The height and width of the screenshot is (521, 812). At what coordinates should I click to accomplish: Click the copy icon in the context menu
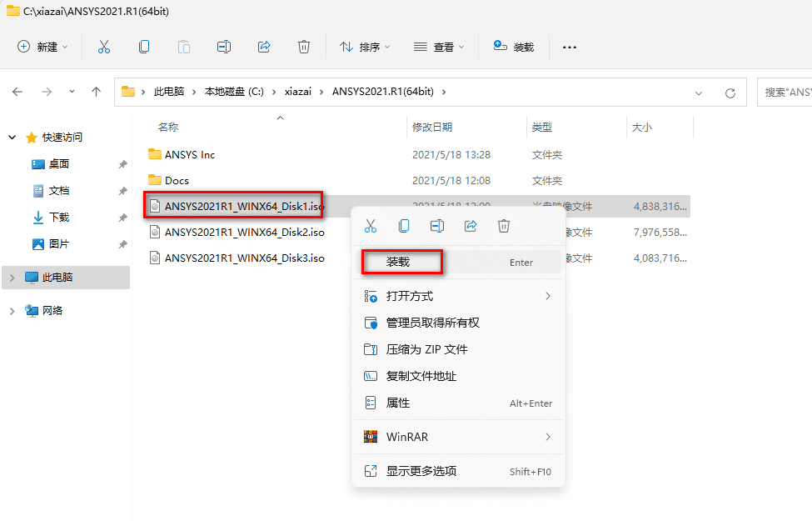pyautogui.click(x=404, y=226)
